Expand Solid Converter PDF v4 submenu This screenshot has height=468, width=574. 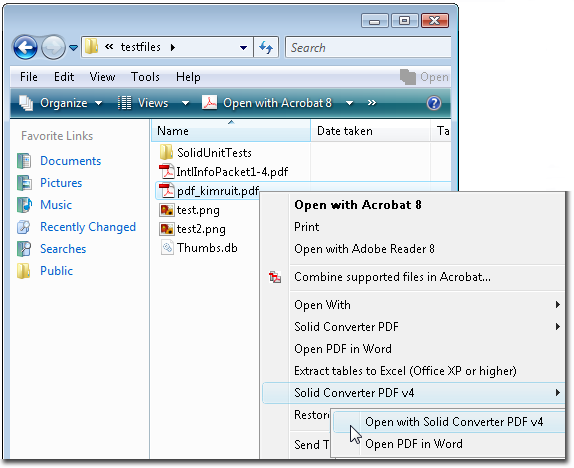[414, 393]
